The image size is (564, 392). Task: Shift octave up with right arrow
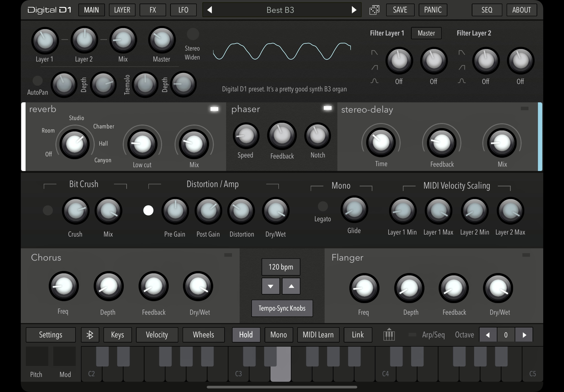coord(524,335)
